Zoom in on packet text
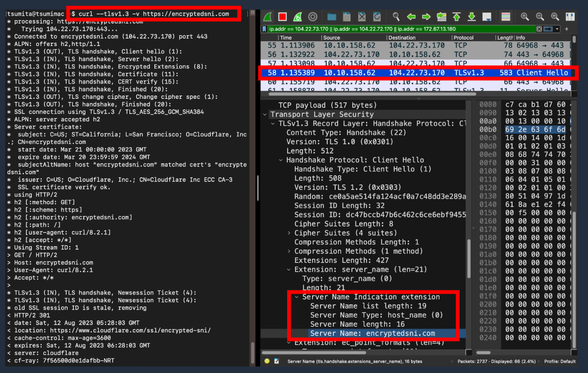588x373 pixels. (x=525, y=17)
